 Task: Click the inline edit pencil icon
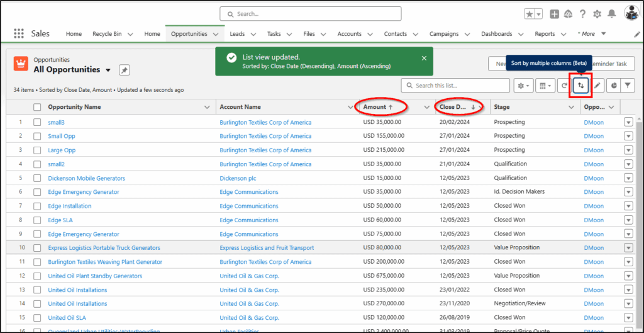[x=597, y=86]
